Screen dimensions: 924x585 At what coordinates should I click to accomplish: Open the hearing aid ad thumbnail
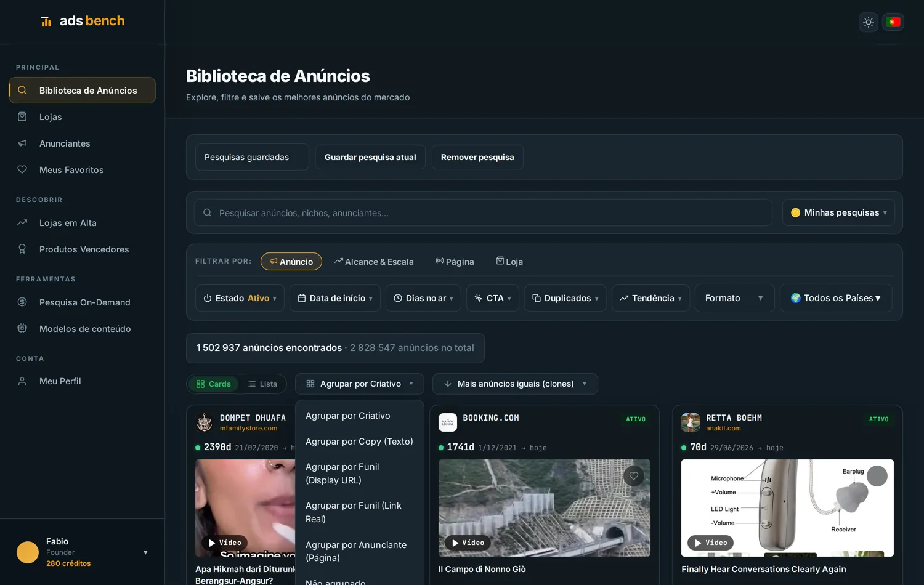787,508
